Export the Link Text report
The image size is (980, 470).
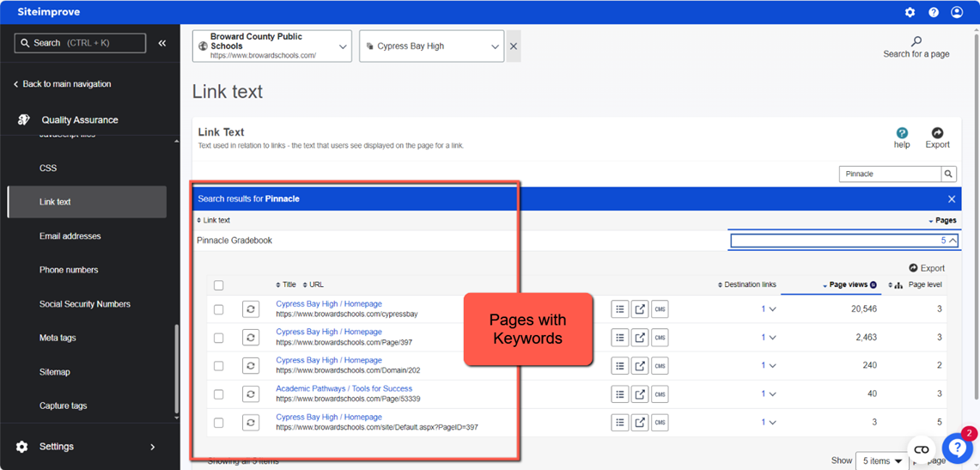[x=937, y=138]
